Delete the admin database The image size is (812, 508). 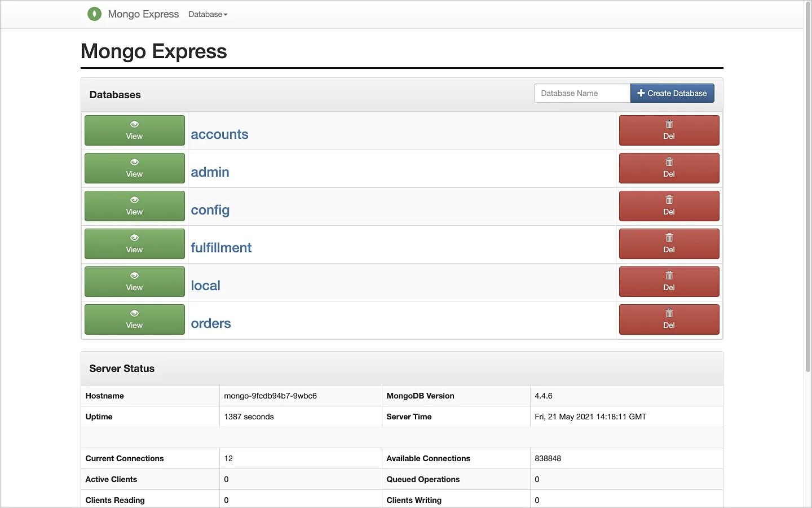click(669, 168)
